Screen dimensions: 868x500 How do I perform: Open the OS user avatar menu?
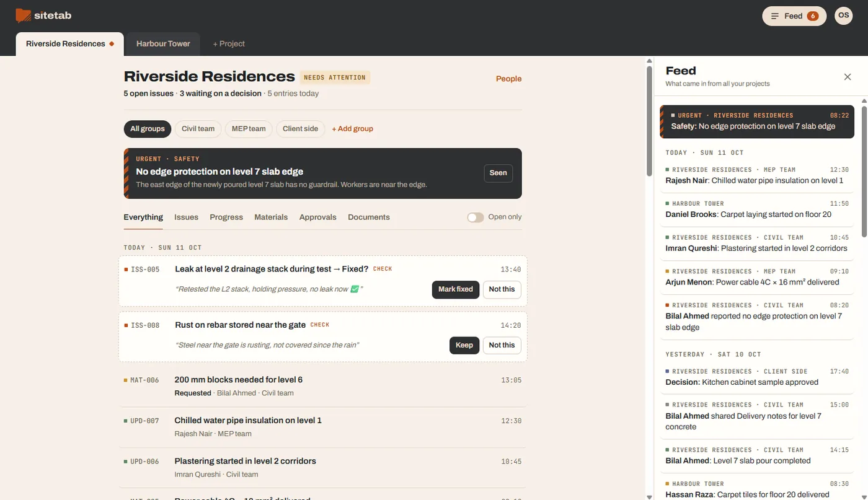click(843, 15)
